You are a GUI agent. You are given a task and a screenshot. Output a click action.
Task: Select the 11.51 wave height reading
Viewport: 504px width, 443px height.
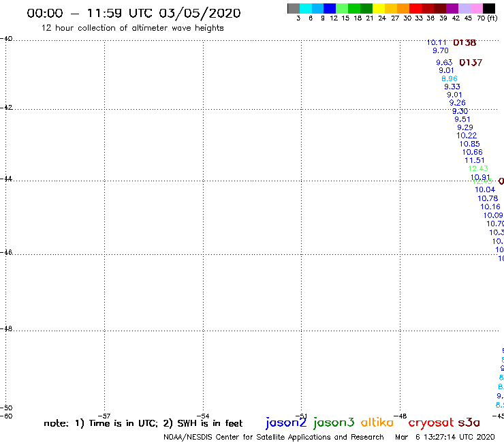(x=475, y=160)
